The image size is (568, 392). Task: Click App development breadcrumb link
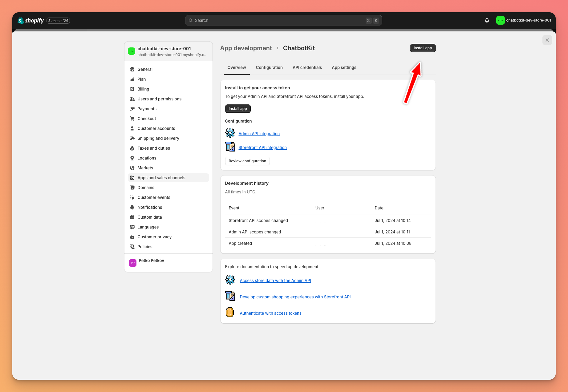coord(246,48)
